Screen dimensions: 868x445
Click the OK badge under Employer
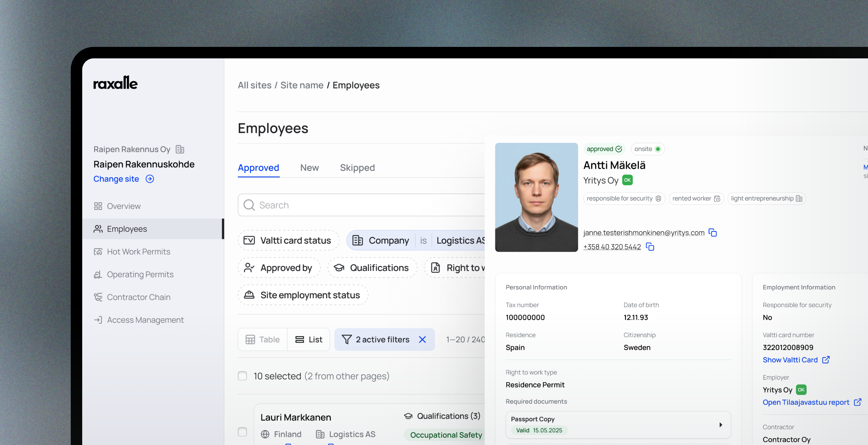click(801, 390)
